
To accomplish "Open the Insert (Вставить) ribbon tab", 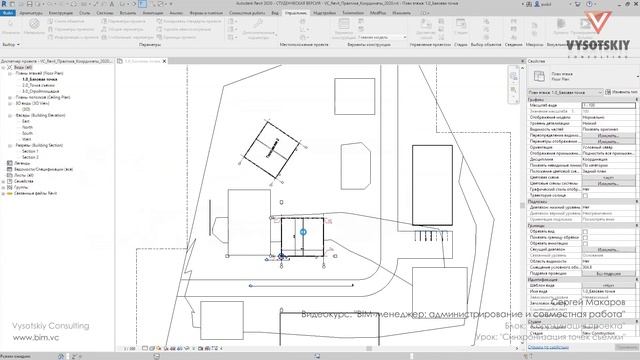I will pos(128,13).
